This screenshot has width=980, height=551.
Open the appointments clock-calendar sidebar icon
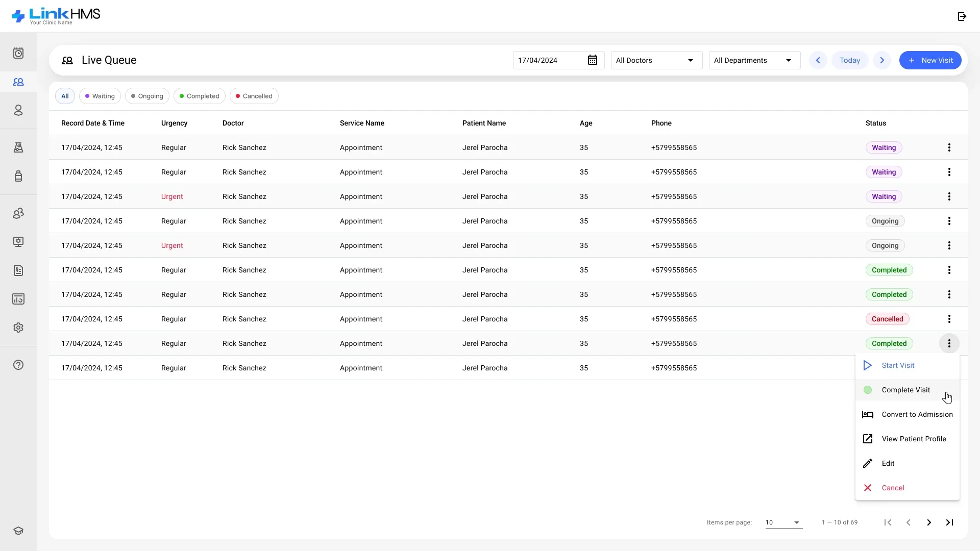(18, 53)
